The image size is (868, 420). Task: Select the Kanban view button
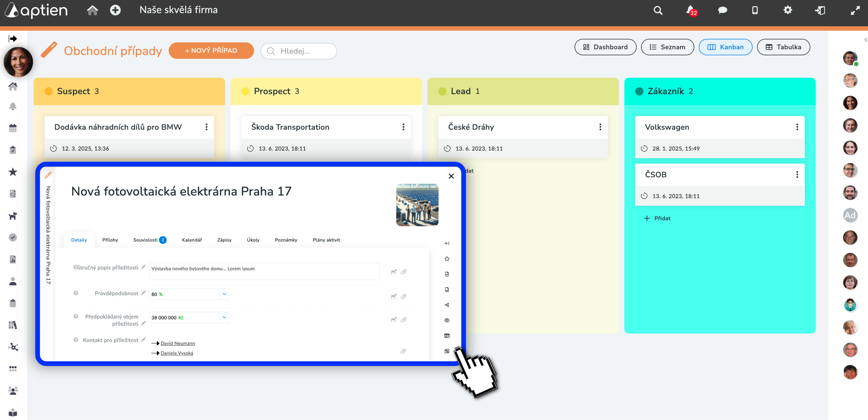[x=725, y=47]
